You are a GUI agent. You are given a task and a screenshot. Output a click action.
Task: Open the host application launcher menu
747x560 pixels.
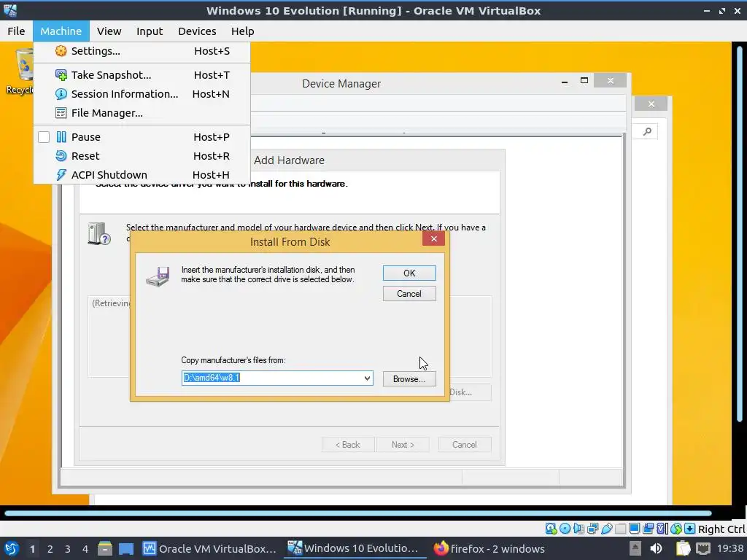pyautogui.click(x=12, y=549)
